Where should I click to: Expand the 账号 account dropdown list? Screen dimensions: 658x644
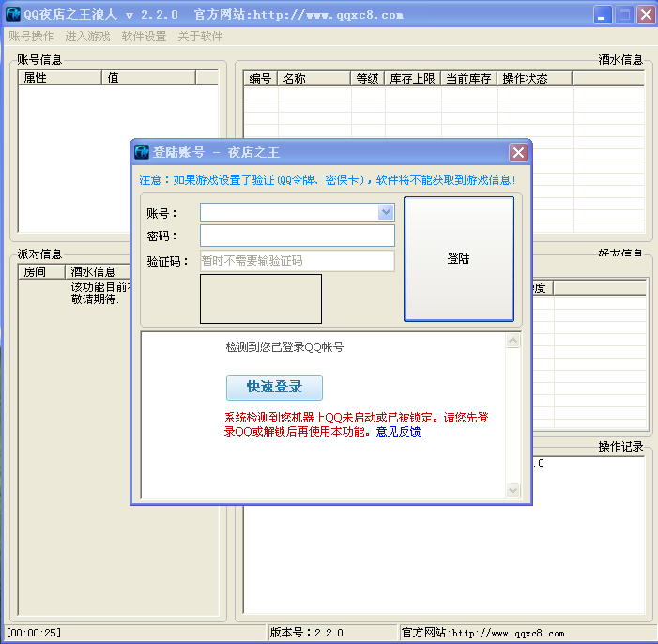(x=386, y=212)
